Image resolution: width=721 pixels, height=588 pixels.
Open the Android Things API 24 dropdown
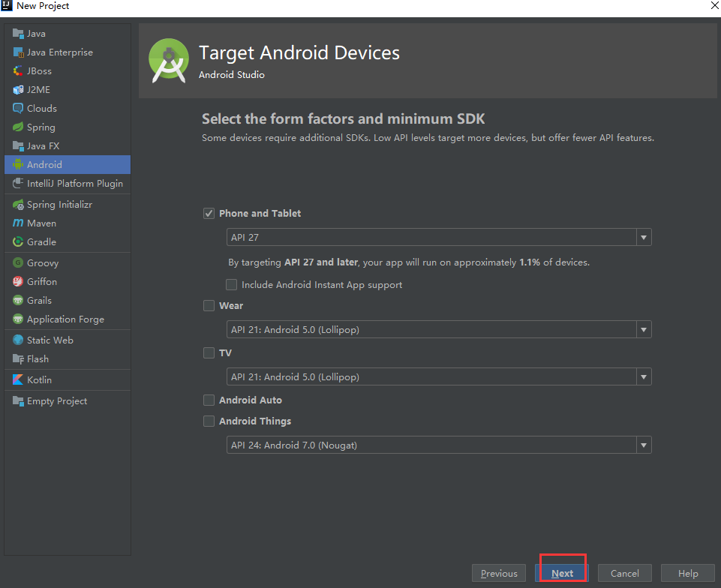[x=439, y=445]
